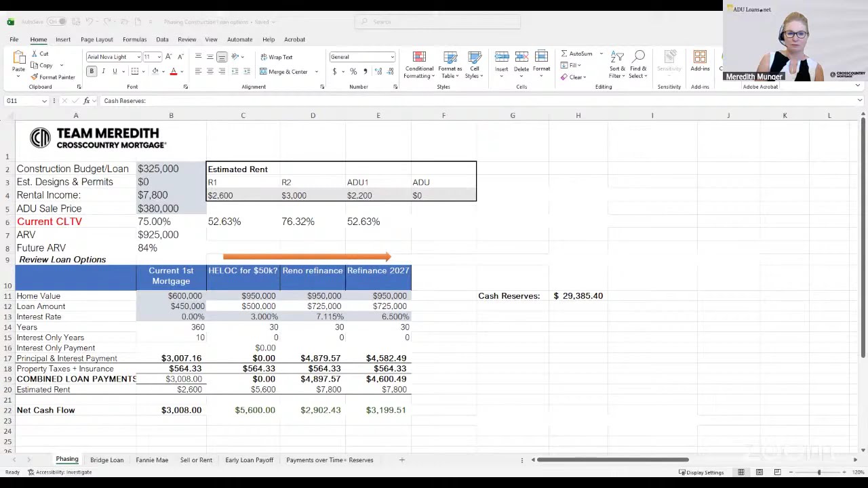
Task: Click Merge & Center
Action: coord(284,71)
